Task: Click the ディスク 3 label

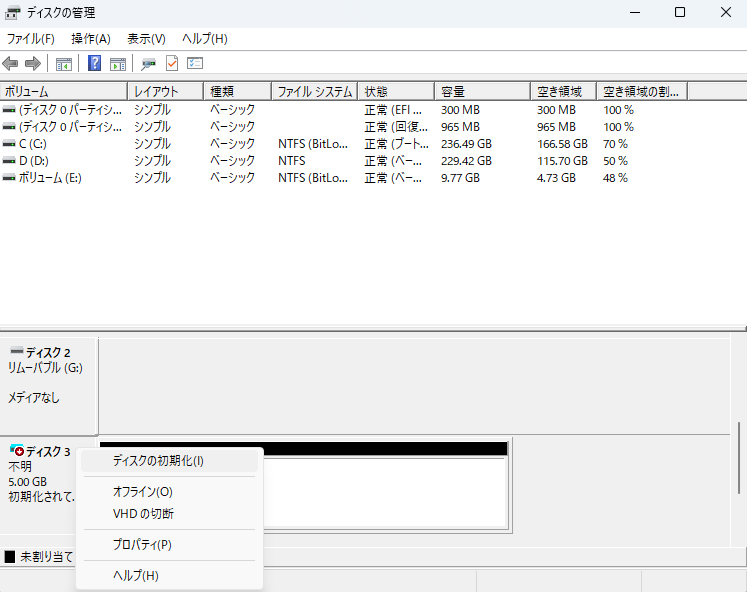Action: click(48, 452)
